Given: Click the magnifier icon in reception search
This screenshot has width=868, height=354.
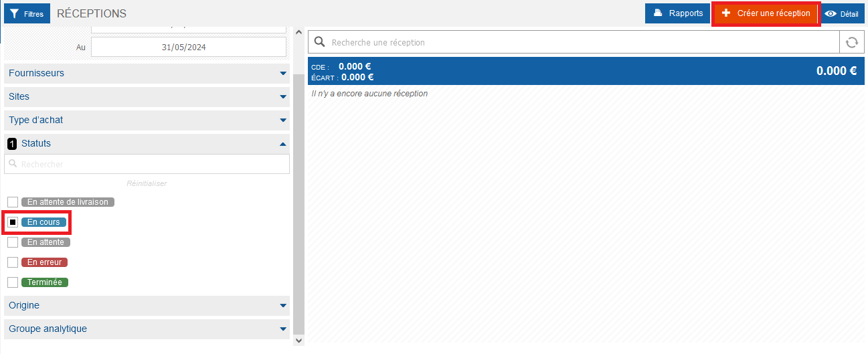Looking at the screenshot, I should coord(320,42).
